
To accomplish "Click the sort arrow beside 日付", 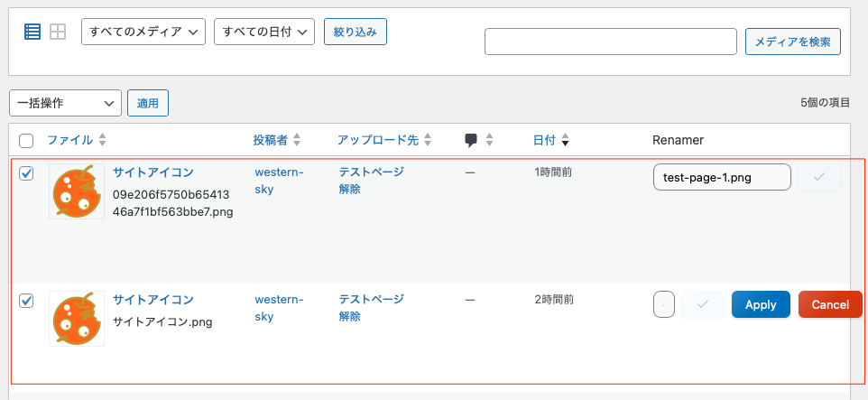I will [x=565, y=141].
